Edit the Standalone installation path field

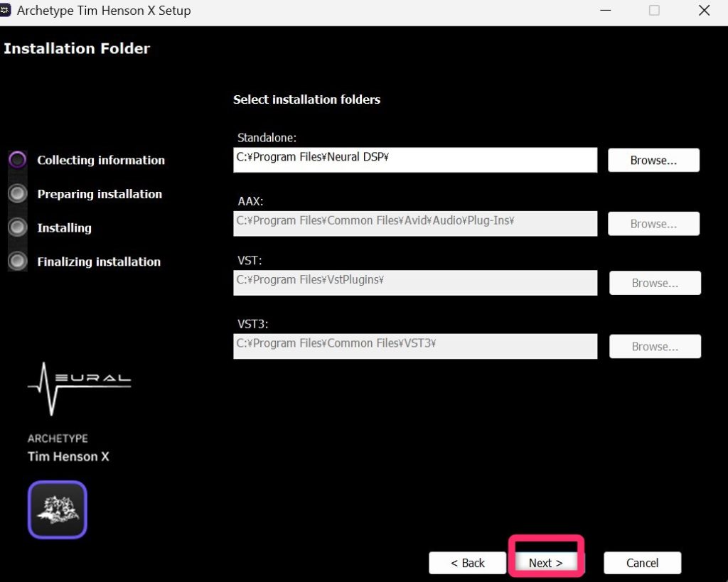coord(414,159)
